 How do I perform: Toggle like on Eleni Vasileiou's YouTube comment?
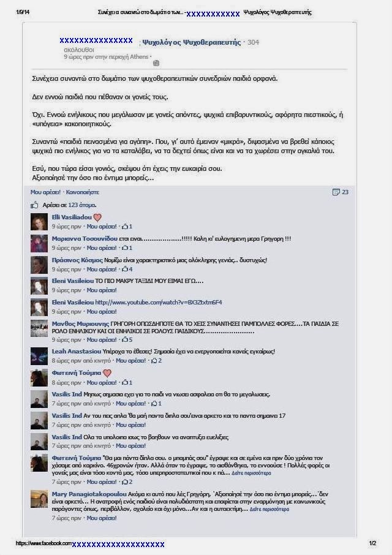coord(102,311)
